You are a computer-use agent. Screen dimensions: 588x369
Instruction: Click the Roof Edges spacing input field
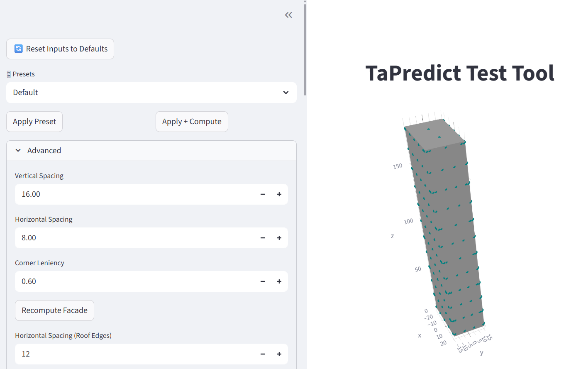tap(133, 354)
